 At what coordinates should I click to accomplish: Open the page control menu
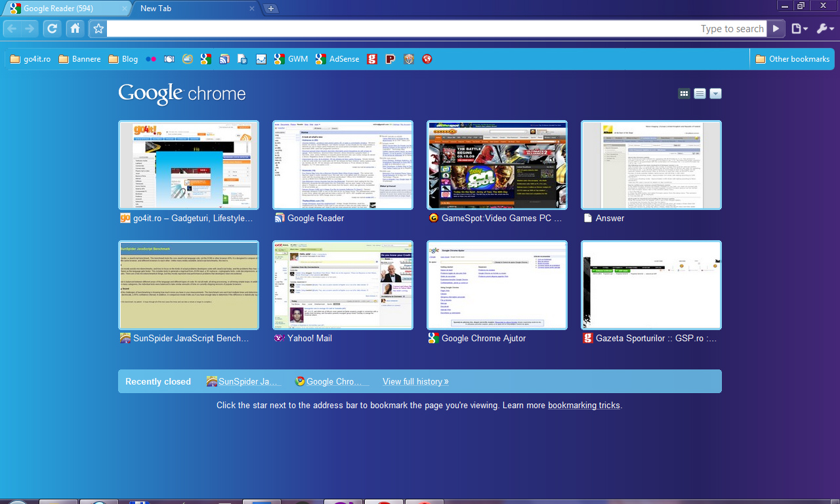799,29
